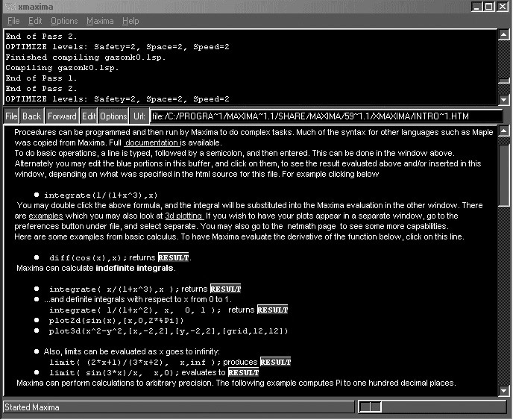The width and height of the screenshot is (513, 420).
Task: Click the browser Edit button
Action: (88, 116)
